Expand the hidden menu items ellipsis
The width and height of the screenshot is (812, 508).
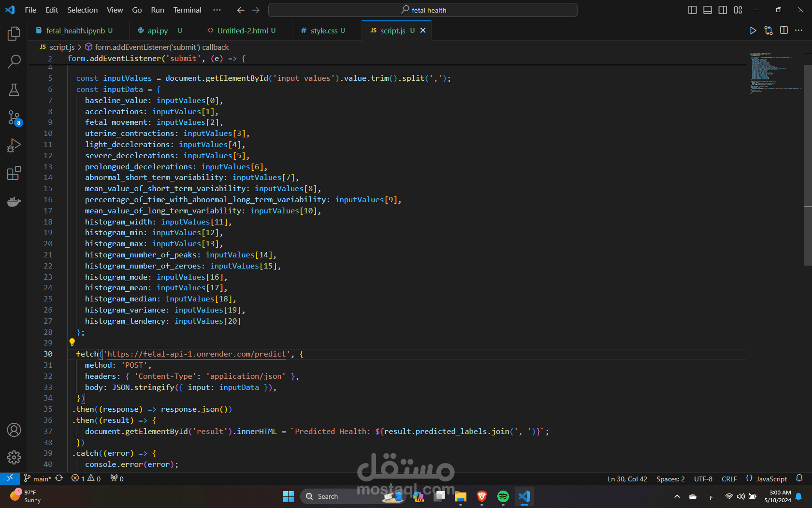coord(217,10)
